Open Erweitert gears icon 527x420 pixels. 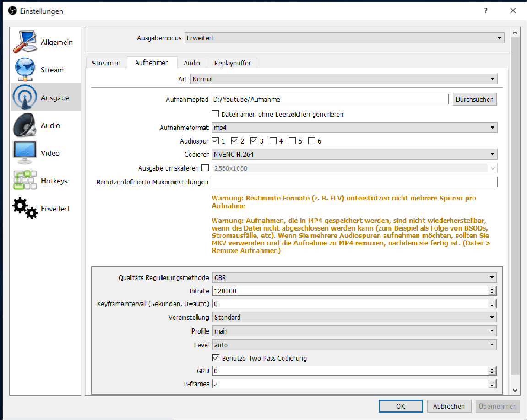tap(25, 208)
